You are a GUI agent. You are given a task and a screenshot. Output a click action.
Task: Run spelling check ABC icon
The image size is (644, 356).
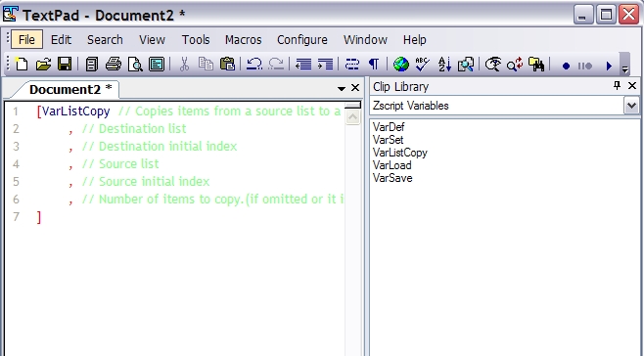pyautogui.click(x=422, y=65)
